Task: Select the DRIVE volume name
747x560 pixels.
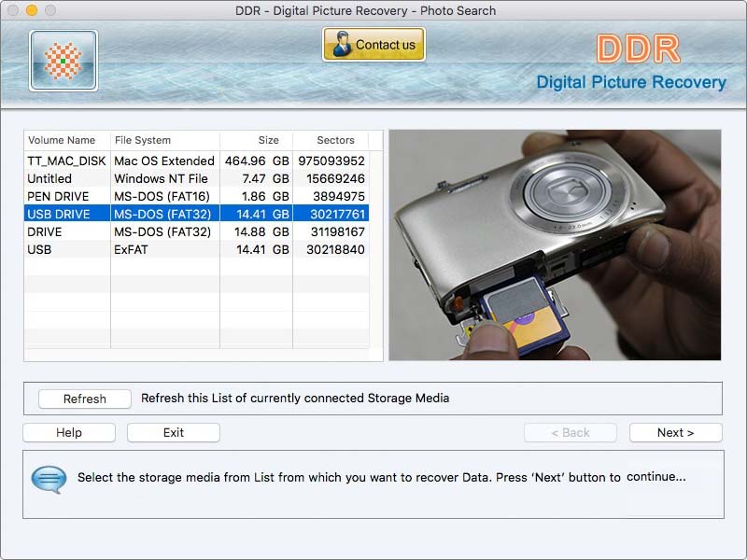Action: tap(44, 231)
